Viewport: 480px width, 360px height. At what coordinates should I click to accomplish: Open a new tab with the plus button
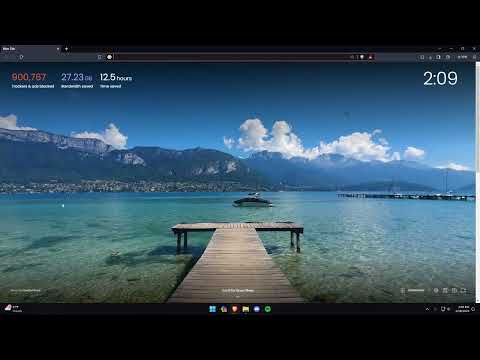66,49
